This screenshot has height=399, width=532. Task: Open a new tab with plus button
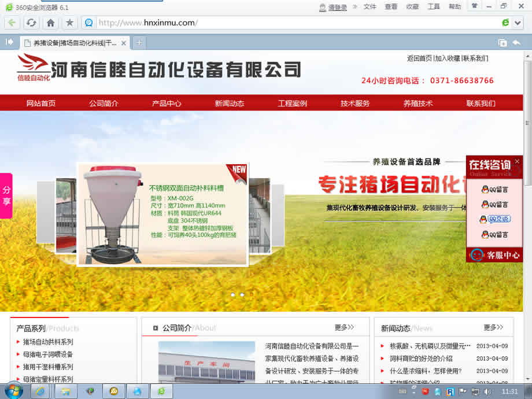(139, 43)
